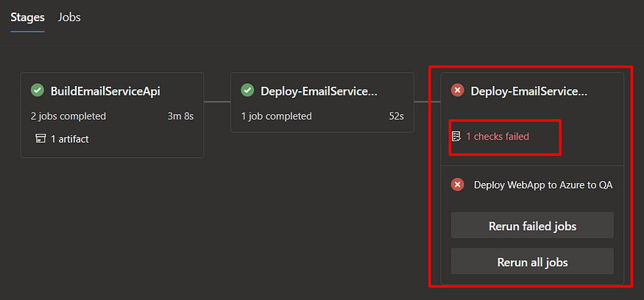Open the BuildEmailServiceApi stage title
Image resolution: width=644 pixels, height=300 pixels.
coord(105,91)
